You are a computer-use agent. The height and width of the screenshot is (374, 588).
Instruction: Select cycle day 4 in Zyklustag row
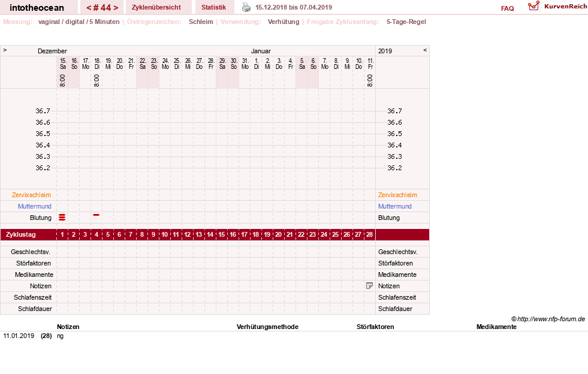(97, 234)
